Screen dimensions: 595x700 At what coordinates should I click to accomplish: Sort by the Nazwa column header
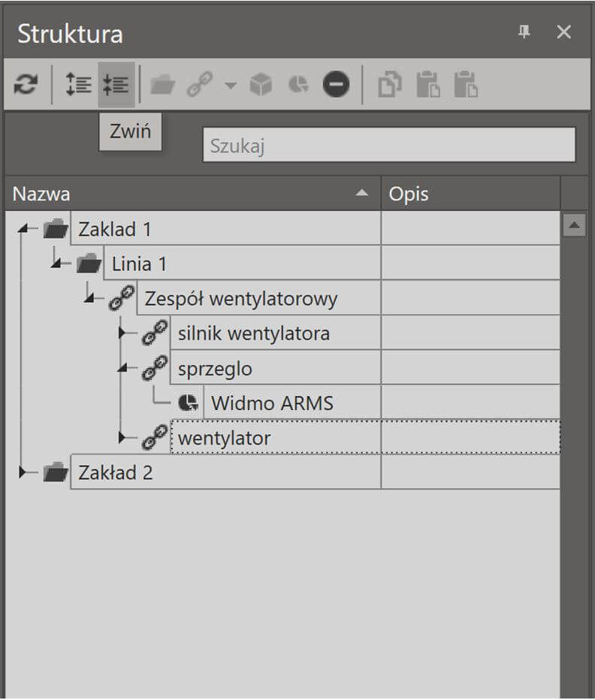[193, 193]
